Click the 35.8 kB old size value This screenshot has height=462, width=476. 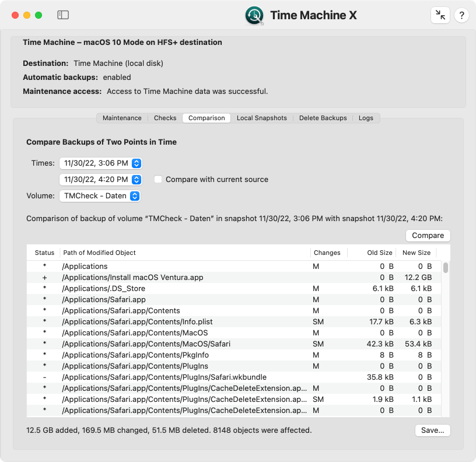pyautogui.click(x=380, y=377)
